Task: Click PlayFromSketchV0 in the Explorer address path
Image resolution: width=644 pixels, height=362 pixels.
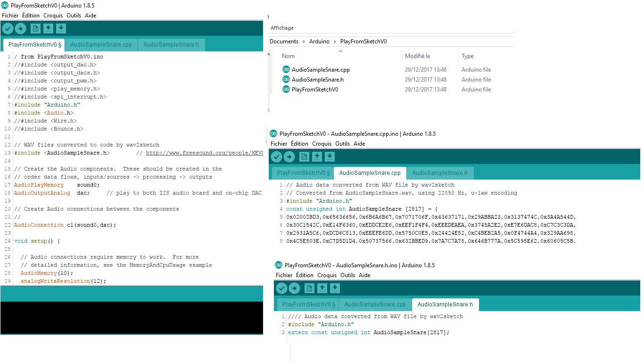Action: click(x=363, y=41)
